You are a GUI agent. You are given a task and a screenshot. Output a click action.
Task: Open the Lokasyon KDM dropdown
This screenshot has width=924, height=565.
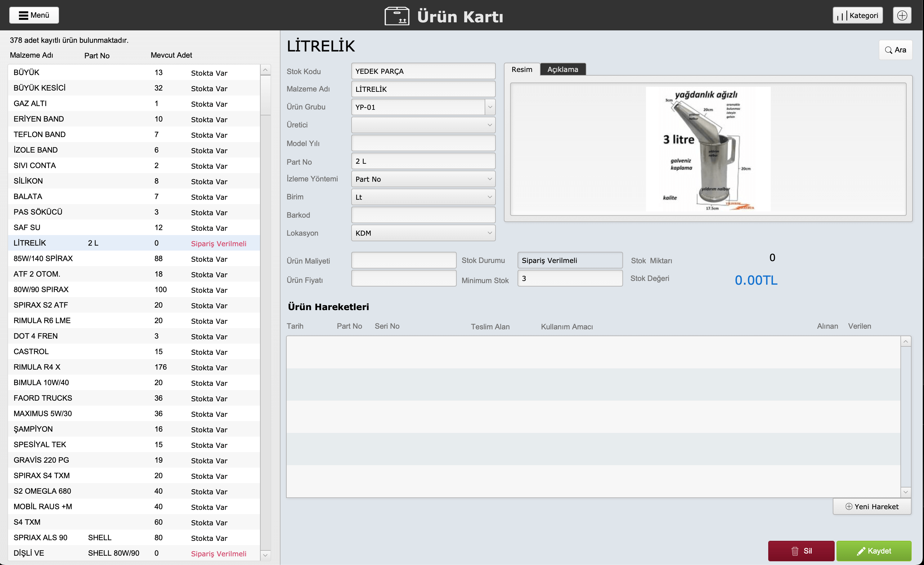point(423,233)
